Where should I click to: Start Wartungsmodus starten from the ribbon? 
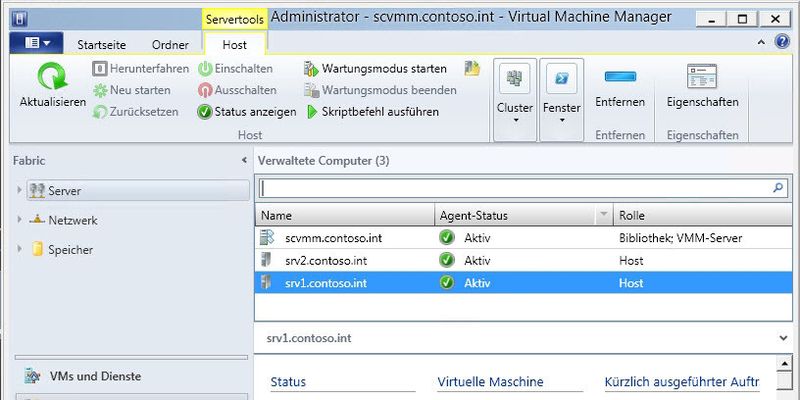click(312, 69)
